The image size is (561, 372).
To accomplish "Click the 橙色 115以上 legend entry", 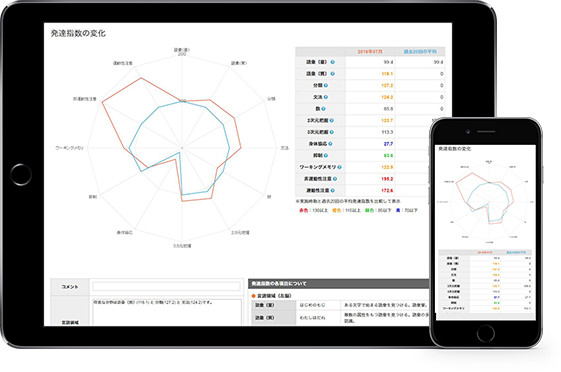I will pos(346,210).
